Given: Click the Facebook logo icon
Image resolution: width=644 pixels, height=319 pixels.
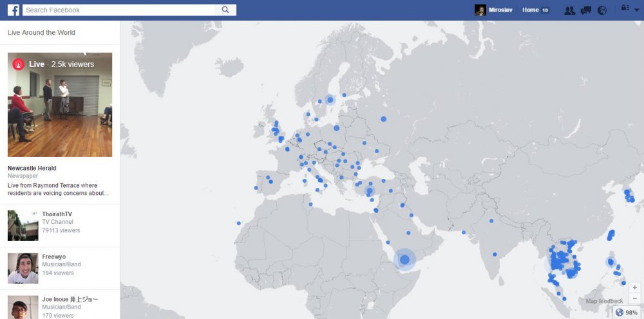Looking at the screenshot, I should pos(14,10).
